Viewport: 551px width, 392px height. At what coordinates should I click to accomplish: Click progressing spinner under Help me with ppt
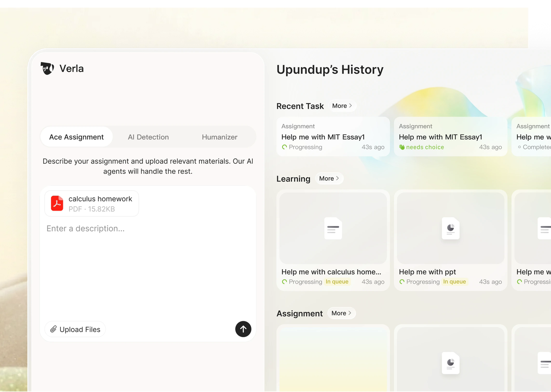402,282
